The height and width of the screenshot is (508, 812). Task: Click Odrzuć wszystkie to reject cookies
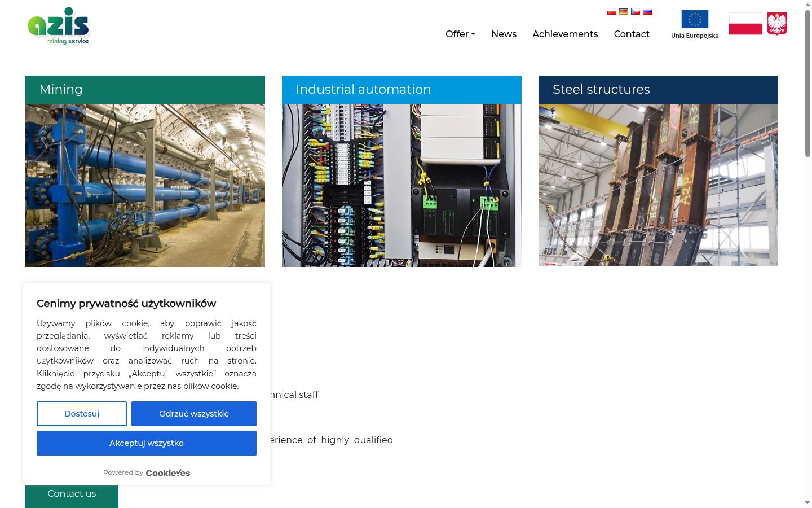194,414
